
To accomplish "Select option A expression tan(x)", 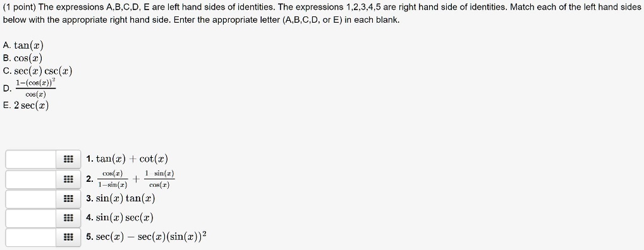I will [x=28, y=45].
